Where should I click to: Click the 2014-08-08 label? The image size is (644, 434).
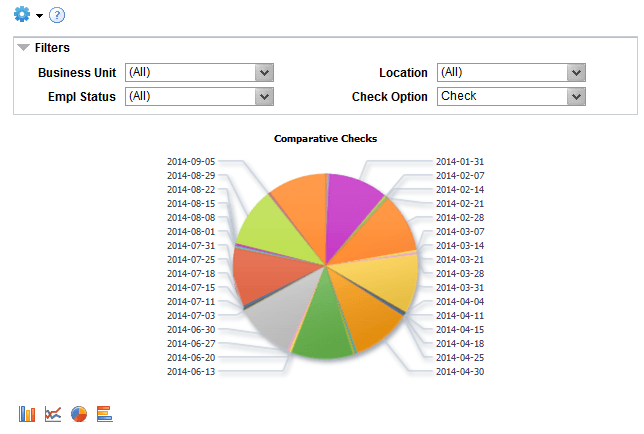pos(191,218)
